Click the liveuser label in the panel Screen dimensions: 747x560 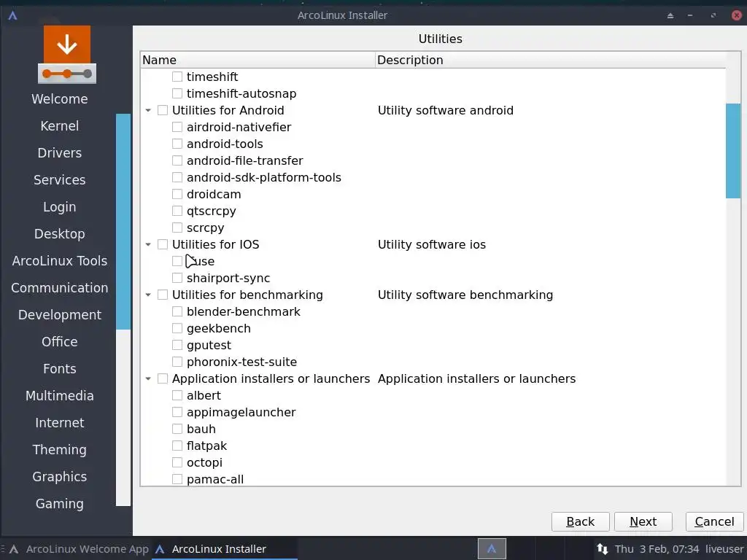point(724,549)
